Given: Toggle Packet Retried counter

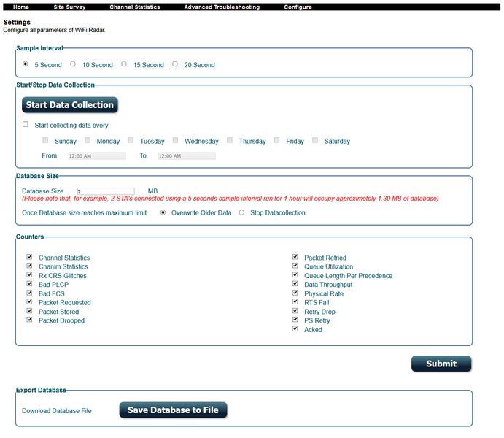Looking at the screenshot, I should tap(295, 257).
